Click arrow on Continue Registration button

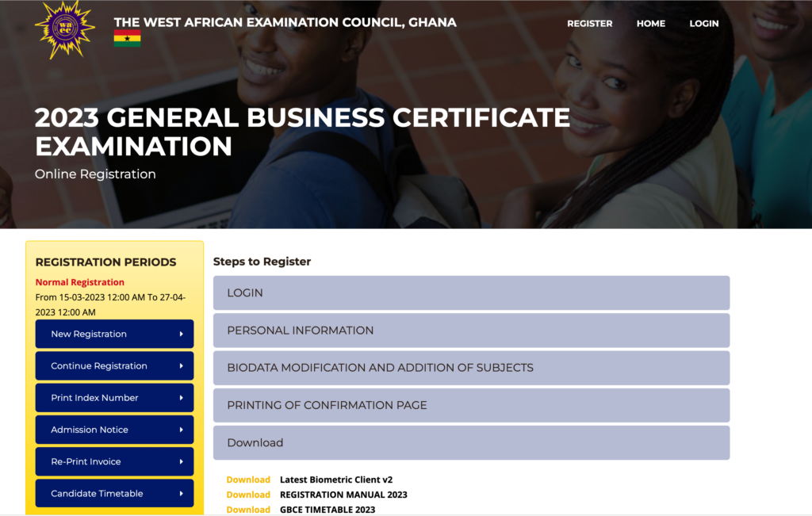pyautogui.click(x=182, y=366)
